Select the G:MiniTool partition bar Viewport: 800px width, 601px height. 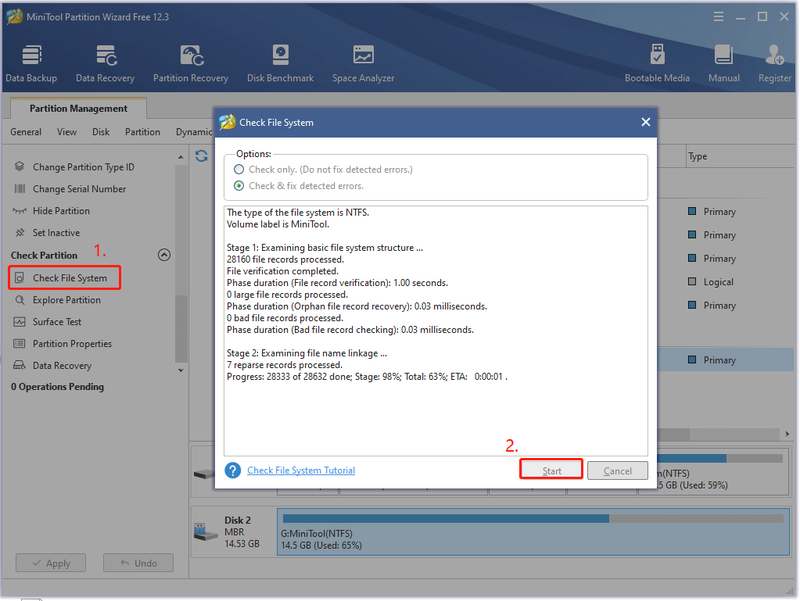(533, 532)
